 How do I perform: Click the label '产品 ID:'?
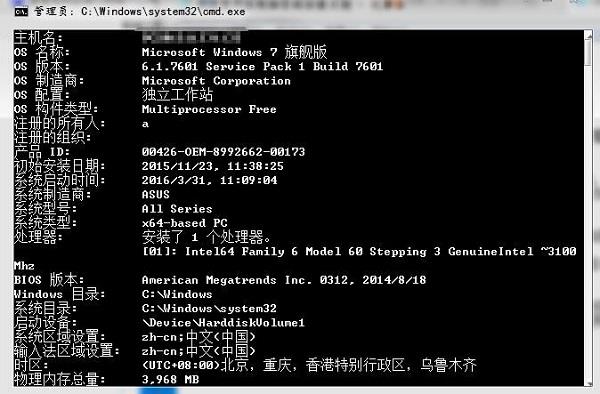41,152
